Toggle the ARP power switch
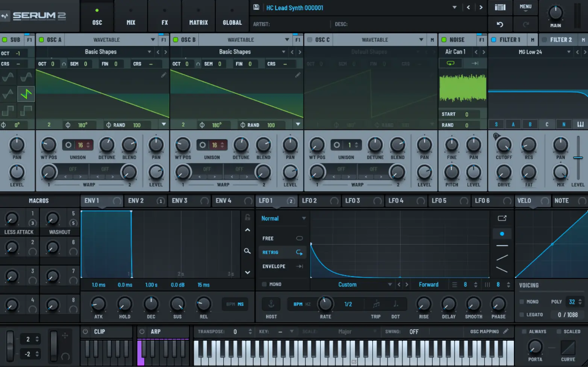 click(142, 332)
